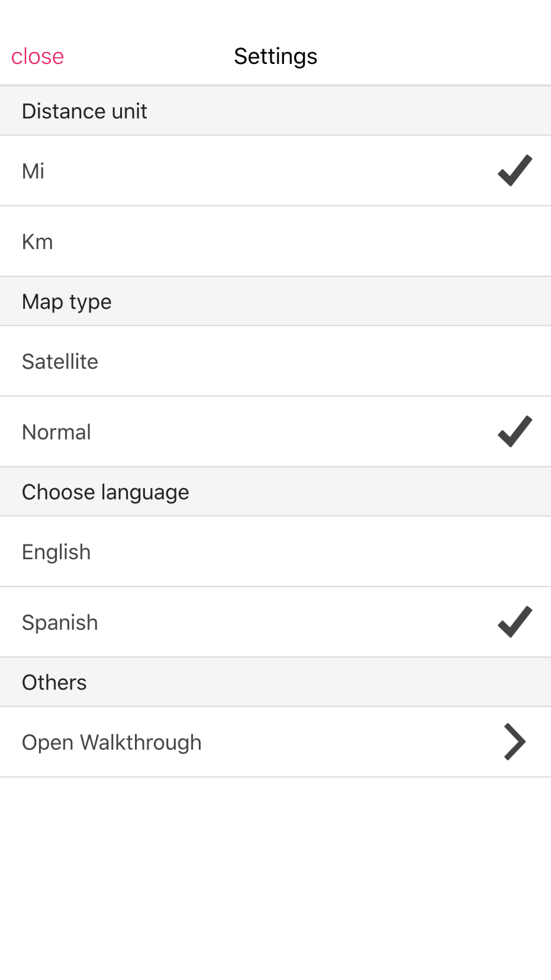551x980 pixels.
Task: Select the Spanish language label
Action: pyautogui.click(x=60, y=623)
